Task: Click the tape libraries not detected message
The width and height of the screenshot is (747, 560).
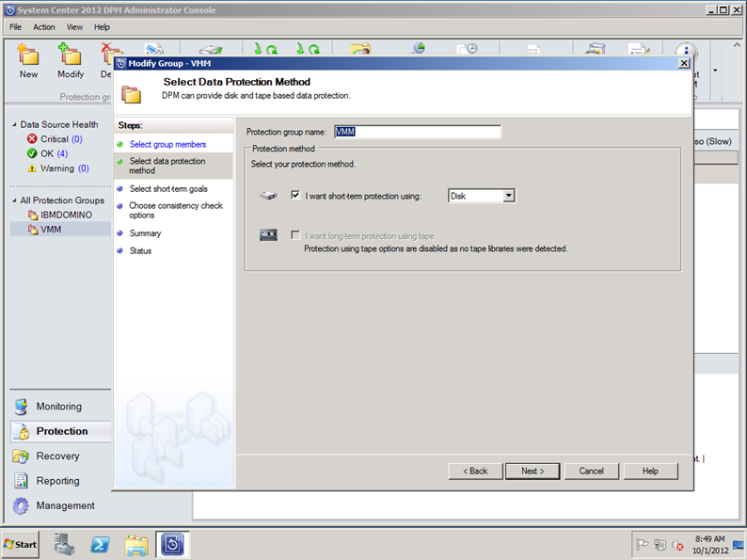Action: click(436, 248)
